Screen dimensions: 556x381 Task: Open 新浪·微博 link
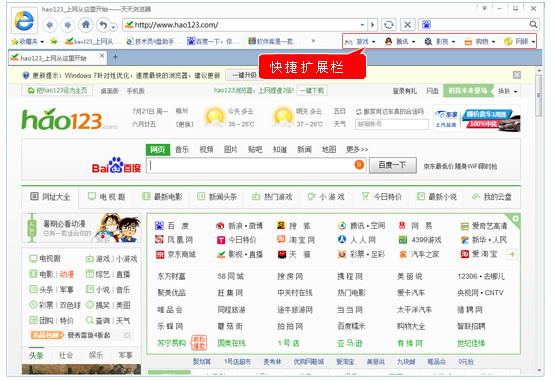[239, 226]
